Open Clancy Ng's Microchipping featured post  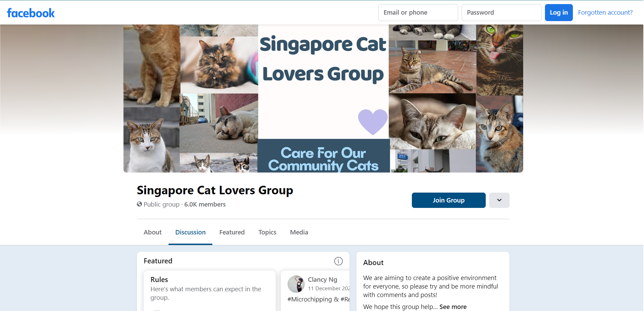[x=315, y=291]
